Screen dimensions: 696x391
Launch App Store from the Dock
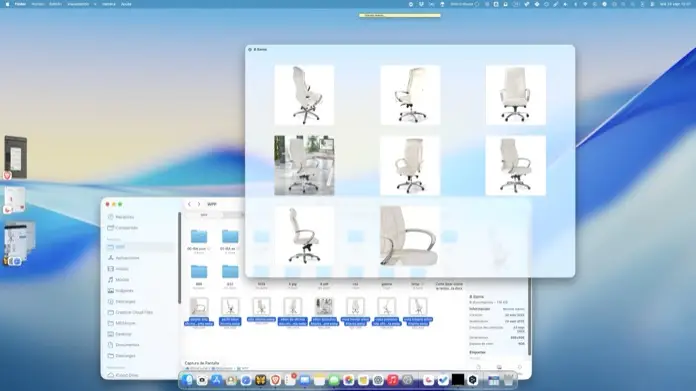pos(216,380)
